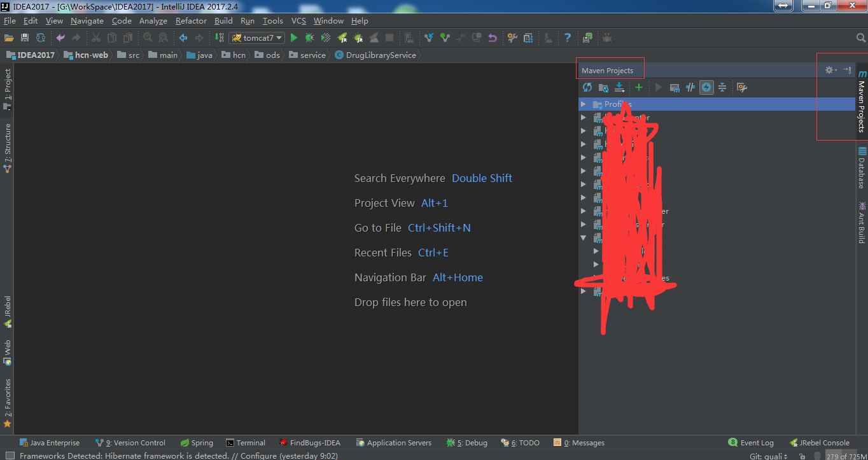The height and width of the screenshot is (460, 868).
Task: Open the Database side tab
Action: click(x=862, y=169)
